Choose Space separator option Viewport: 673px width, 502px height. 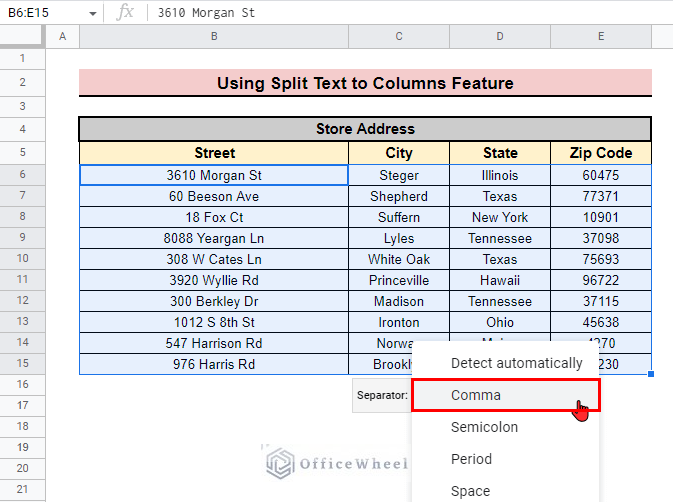506,490
